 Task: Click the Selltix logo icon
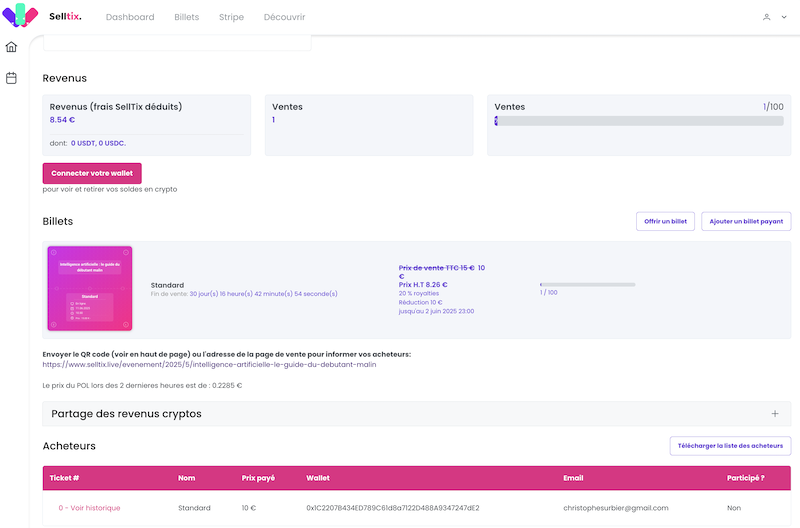(x=20, y=16)
